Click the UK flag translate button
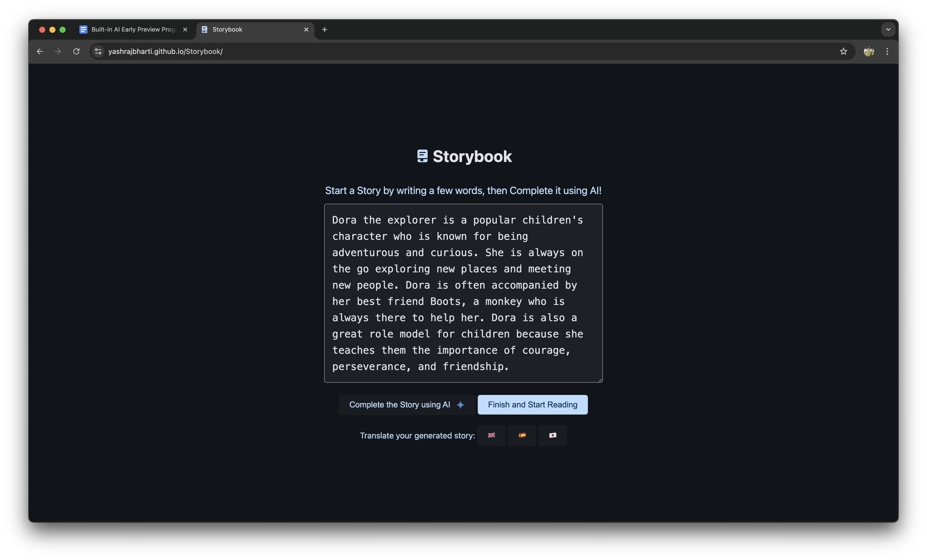Screen dimensions: 927x560 pos(491,436)
